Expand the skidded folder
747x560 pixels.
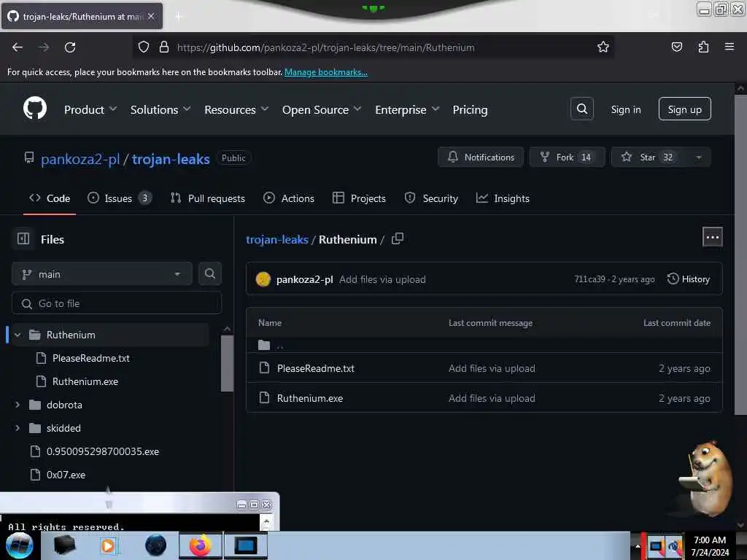click(18, 428)
